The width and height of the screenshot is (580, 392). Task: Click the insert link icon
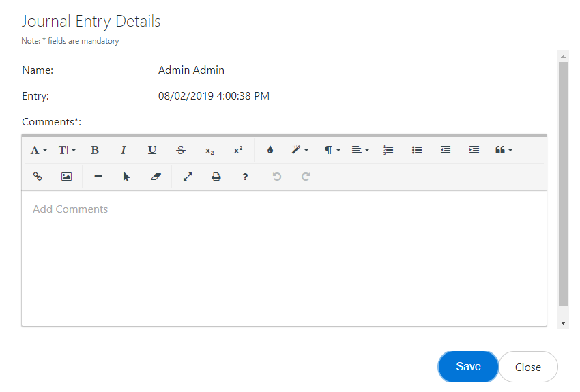(38, 177)
